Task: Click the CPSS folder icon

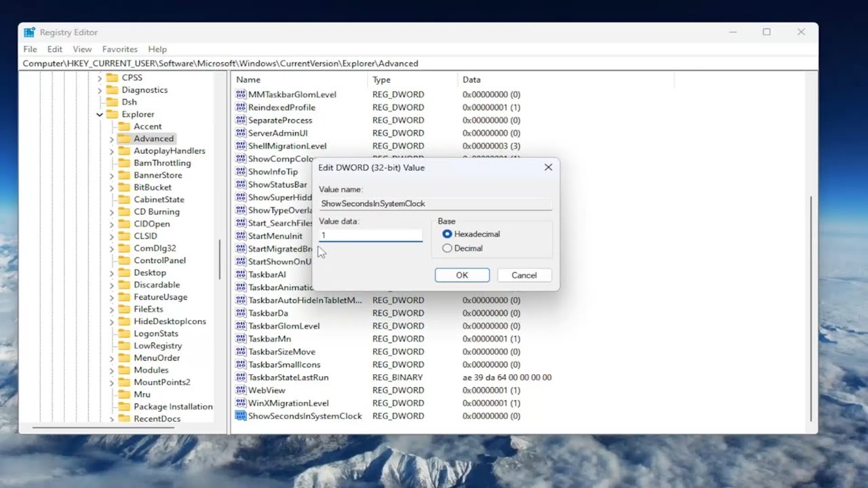Action: (x=112, y=77)
